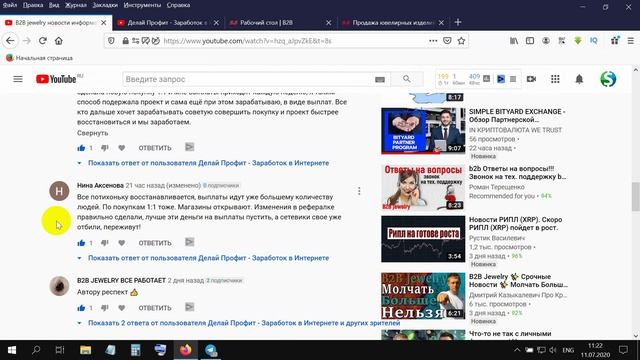Open Telegram from the taskbar

[211, 350]
